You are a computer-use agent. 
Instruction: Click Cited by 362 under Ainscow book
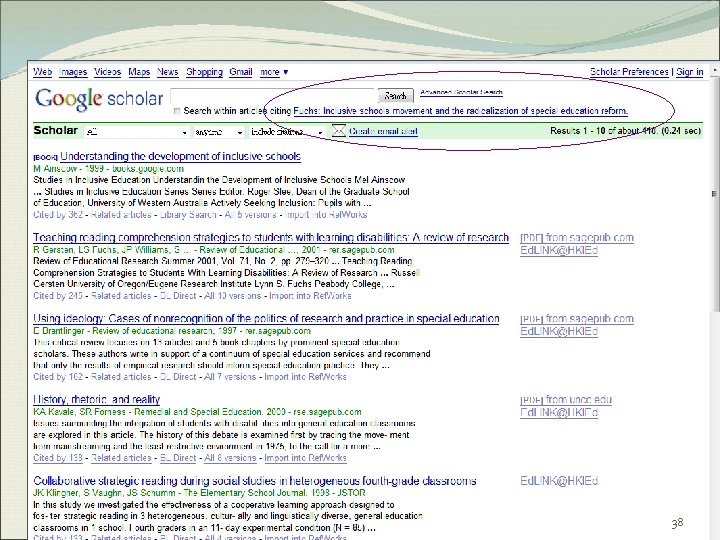click(x=58, y=214)
